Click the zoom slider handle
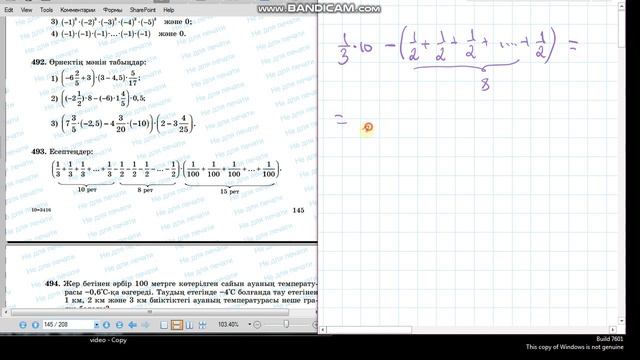The width and height of the screenshot is (640, 360). point(287,324)
